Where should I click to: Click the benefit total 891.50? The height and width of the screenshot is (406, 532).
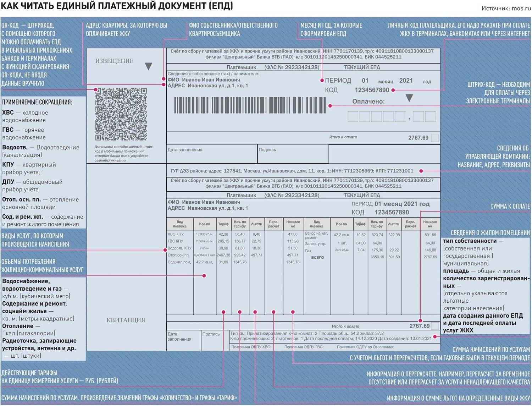(394, 257)
